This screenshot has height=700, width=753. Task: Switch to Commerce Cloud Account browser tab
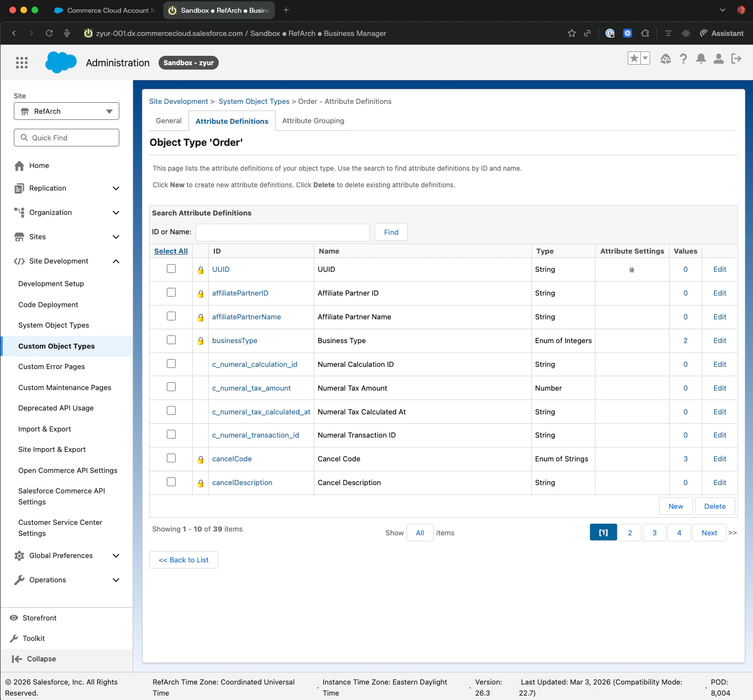click(105, 10)
